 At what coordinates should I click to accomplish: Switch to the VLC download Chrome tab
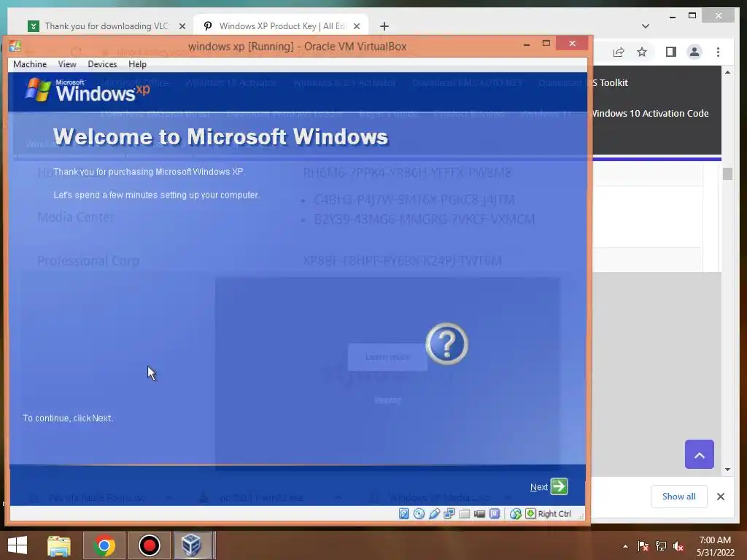click(107, 26)
